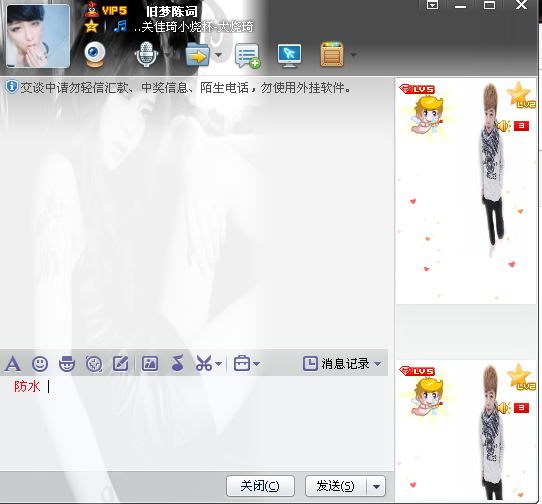Expand the 消息记录 dropdown arrow

tap(378, 364)
